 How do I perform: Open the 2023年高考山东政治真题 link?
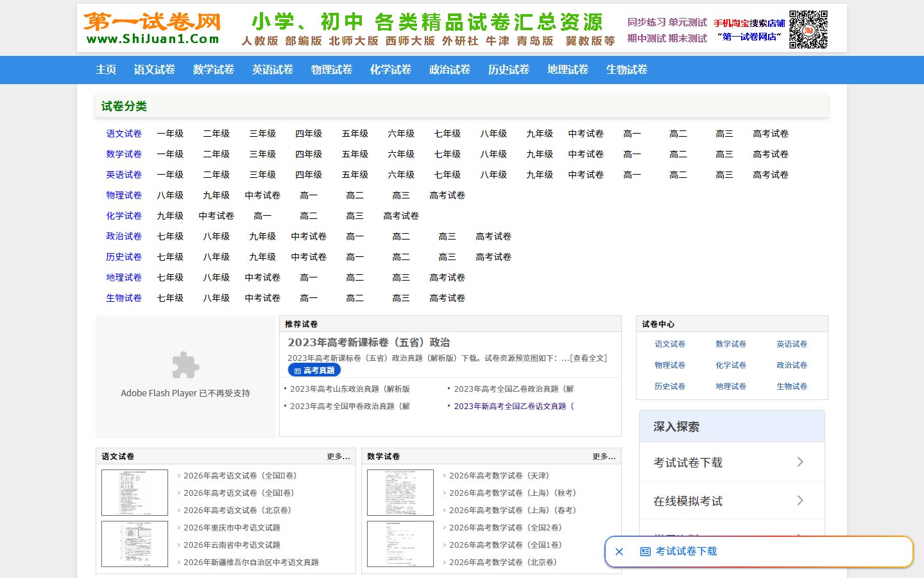point(350,389)
